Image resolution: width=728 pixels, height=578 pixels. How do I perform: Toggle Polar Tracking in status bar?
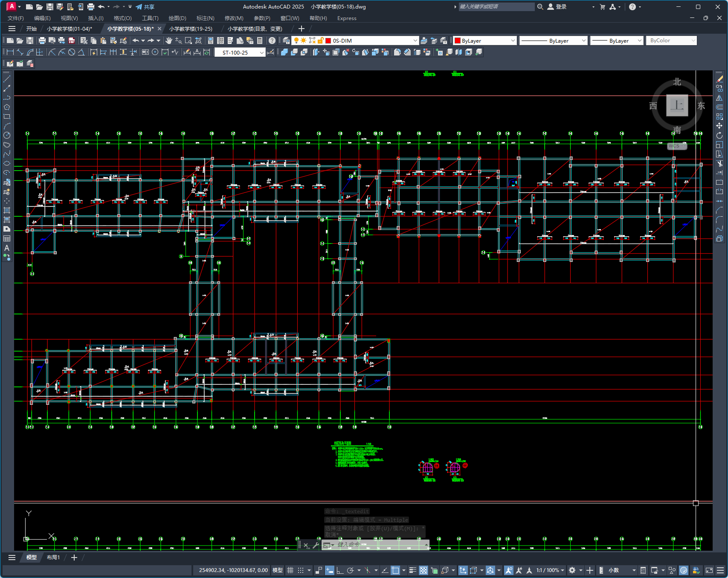click(x=351, y=570)
